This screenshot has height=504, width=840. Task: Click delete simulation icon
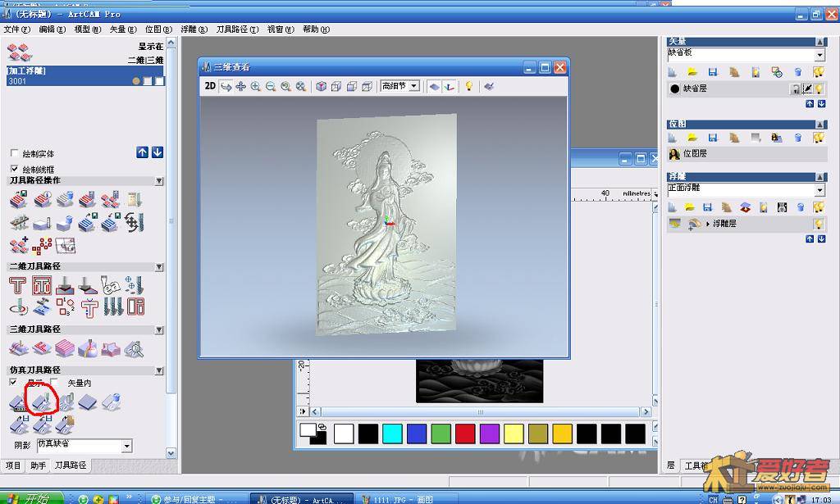111,402
